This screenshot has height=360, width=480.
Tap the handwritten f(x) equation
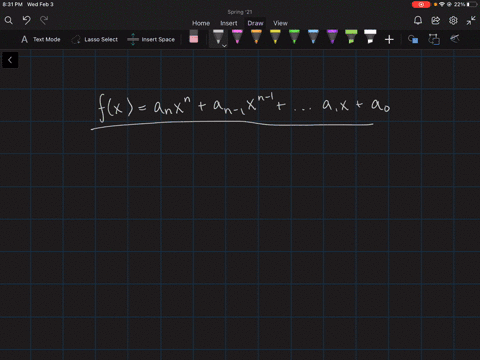coord(243,108)
